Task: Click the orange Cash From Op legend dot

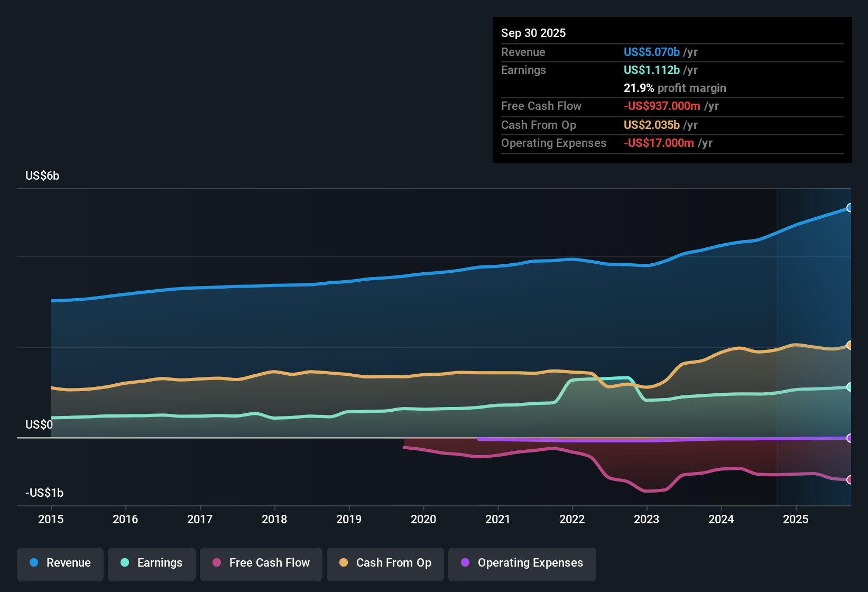Action: click(343, 563)
